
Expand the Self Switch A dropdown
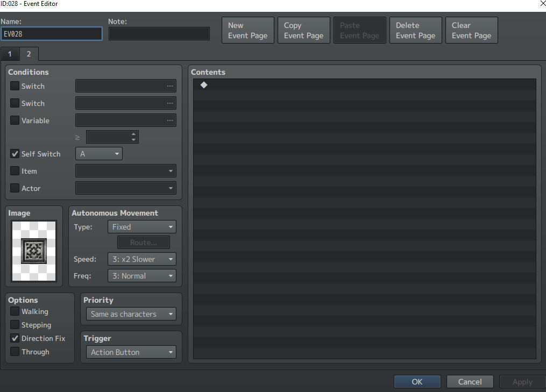point(99,154)
